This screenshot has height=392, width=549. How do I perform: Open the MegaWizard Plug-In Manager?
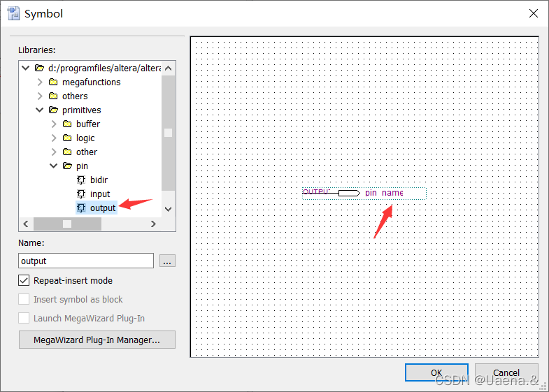(x=97, y=340)
